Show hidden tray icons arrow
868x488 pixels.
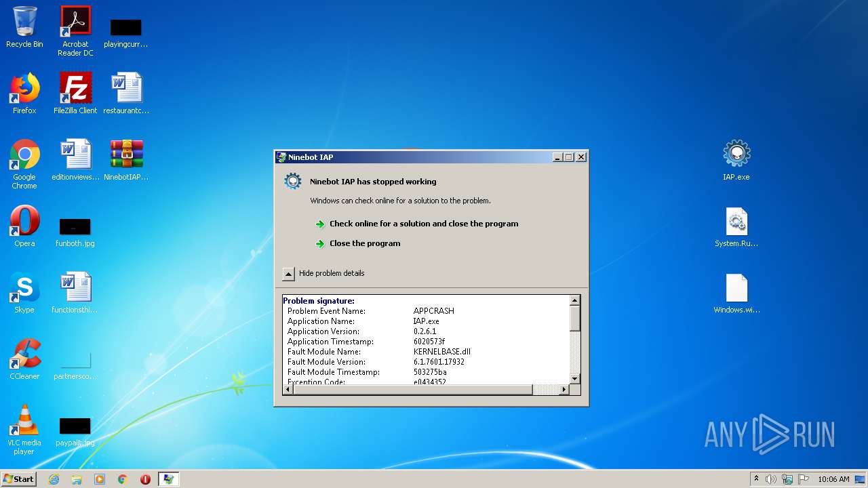pyautogui.click(x=756, y=479)
